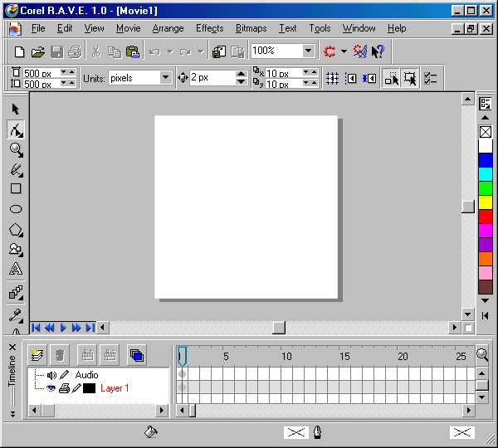This screenshot has height=448, width=498.
Task: Open the File menu
Action: [38, 28]
